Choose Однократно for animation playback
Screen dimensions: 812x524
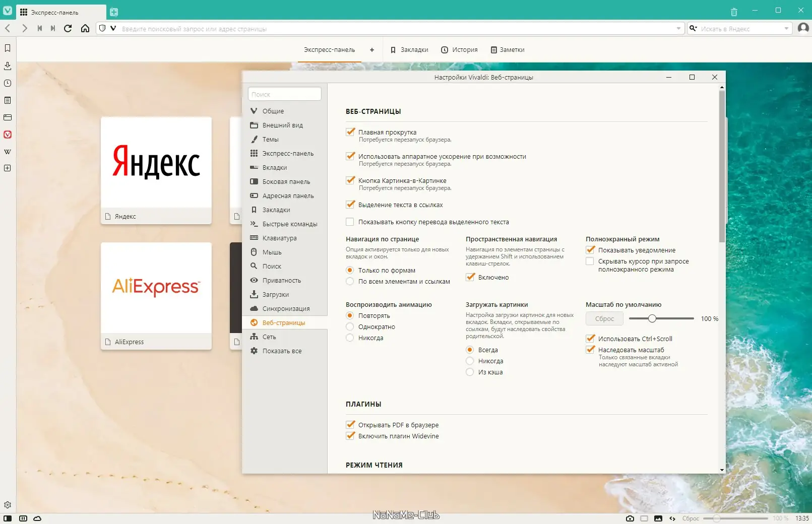(x=350, y=326)
